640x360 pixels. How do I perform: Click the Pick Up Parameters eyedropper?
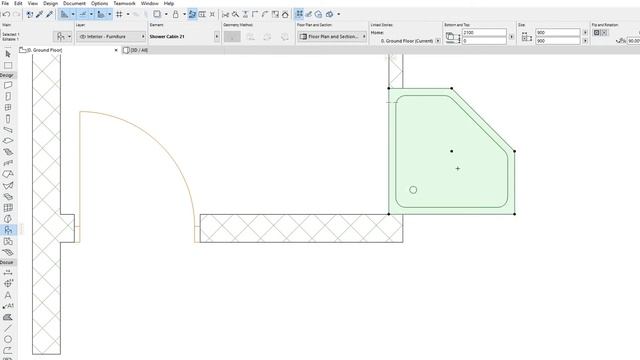[40, 14]
